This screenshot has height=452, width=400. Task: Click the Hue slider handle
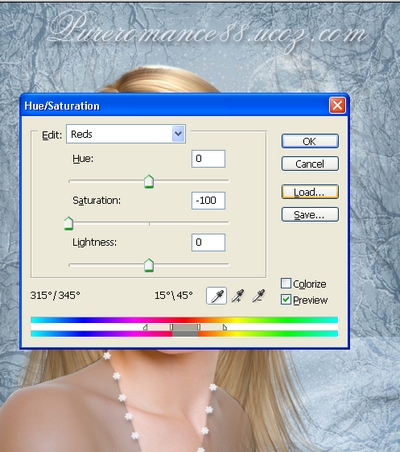[149, 182]
